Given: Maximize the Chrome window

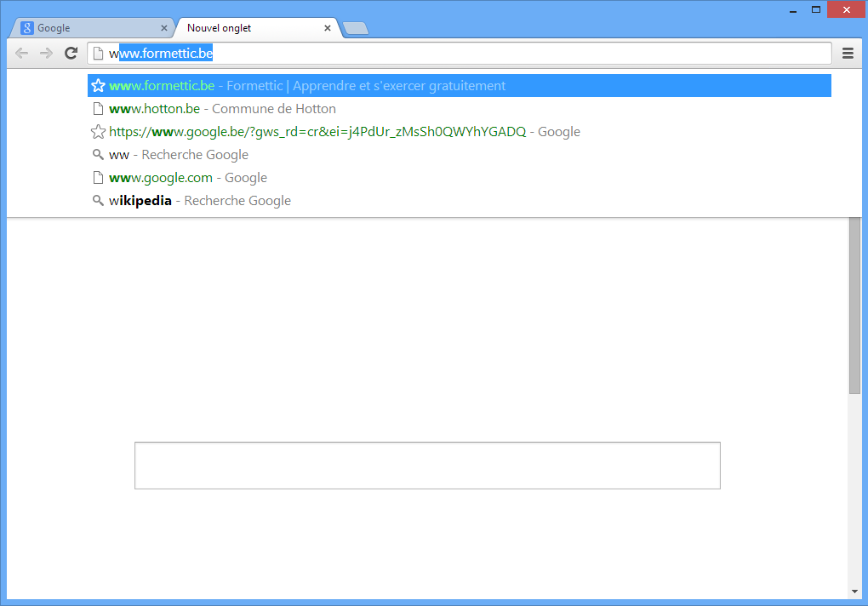Looking at the screenshot, I should click(x=816, y=10).
